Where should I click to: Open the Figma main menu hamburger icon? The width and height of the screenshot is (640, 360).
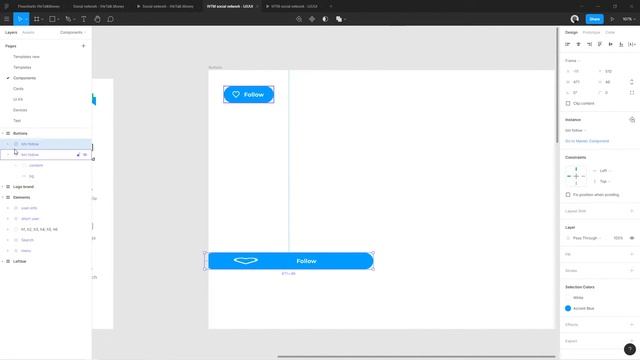coord(7,19)
